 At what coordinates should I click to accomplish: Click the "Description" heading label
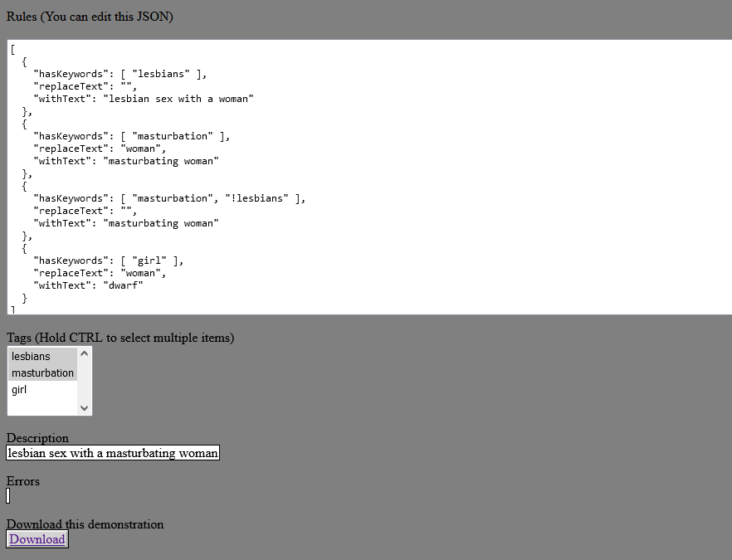[37, 438]
